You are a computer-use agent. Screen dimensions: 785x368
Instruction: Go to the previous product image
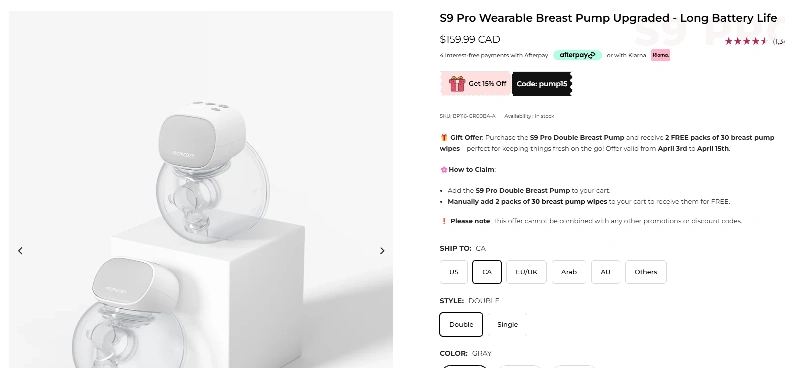click(x=20, y=250)
